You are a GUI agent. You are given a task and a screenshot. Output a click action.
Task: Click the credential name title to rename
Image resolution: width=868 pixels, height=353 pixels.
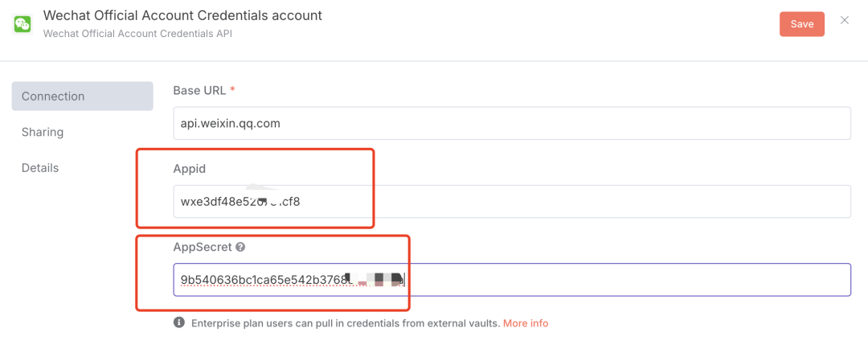[182, 15]
